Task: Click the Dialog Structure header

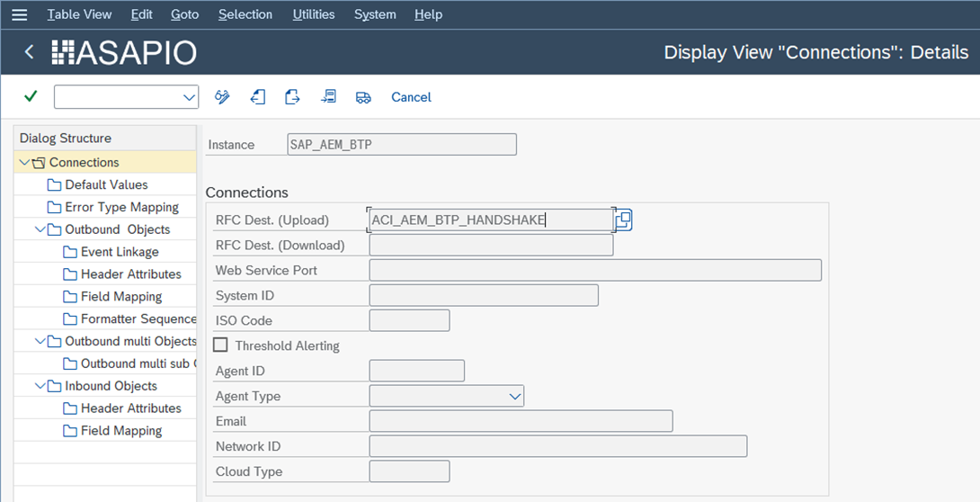Action: (104, 139)
